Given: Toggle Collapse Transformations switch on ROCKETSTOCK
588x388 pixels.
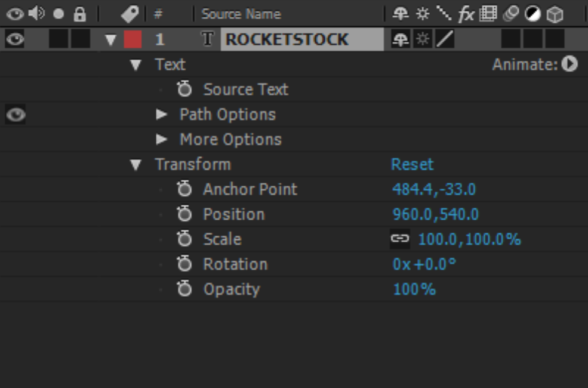Looking at the screenshot, I should 422,39.
